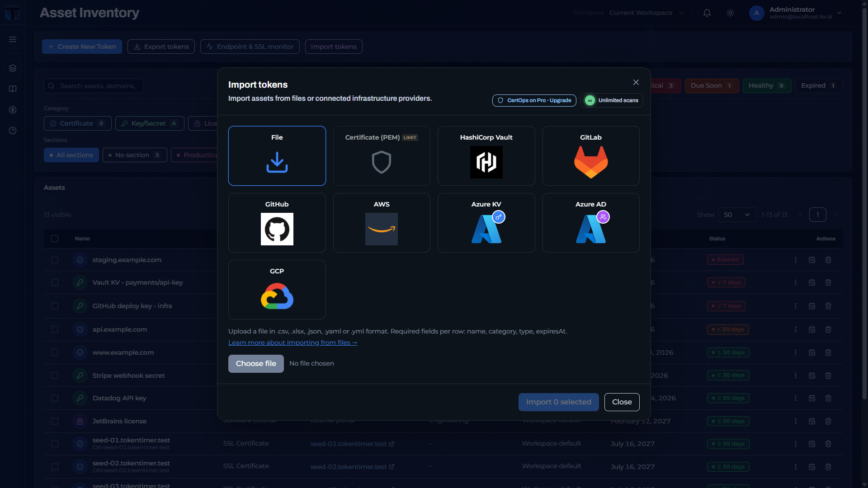Select the GitHub provider card
Viewport: 868px width, 488px height.
point(277,223)
